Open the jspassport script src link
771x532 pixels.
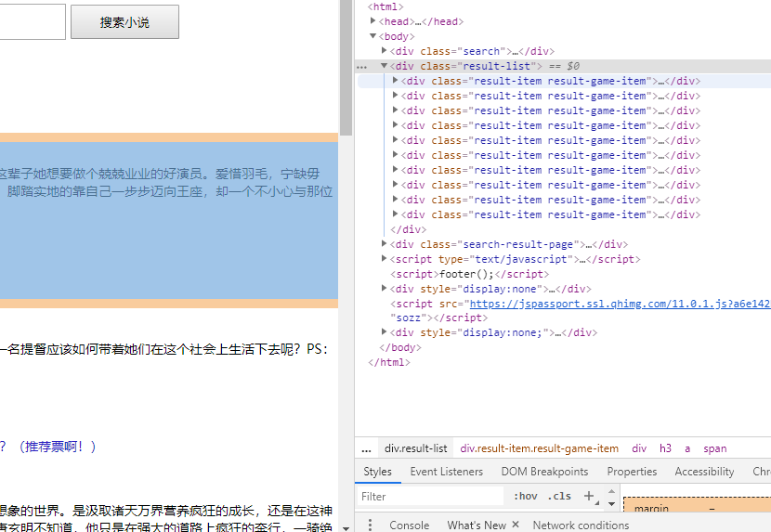tap(620, 304)
